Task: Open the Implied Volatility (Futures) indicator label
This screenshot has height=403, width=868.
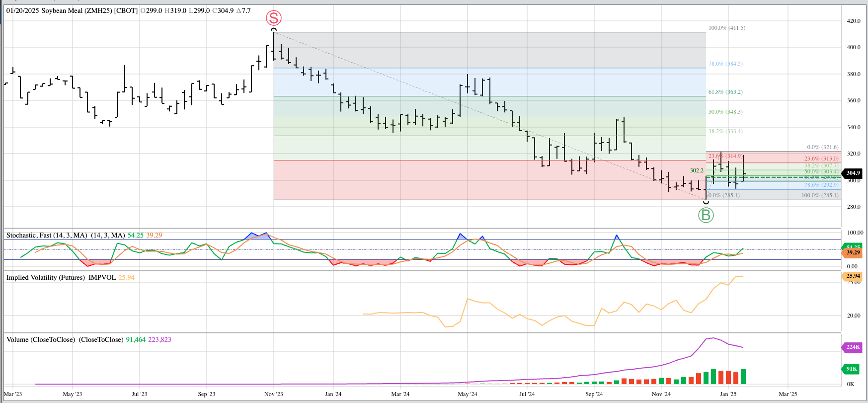Action: [x=61, y=277]
